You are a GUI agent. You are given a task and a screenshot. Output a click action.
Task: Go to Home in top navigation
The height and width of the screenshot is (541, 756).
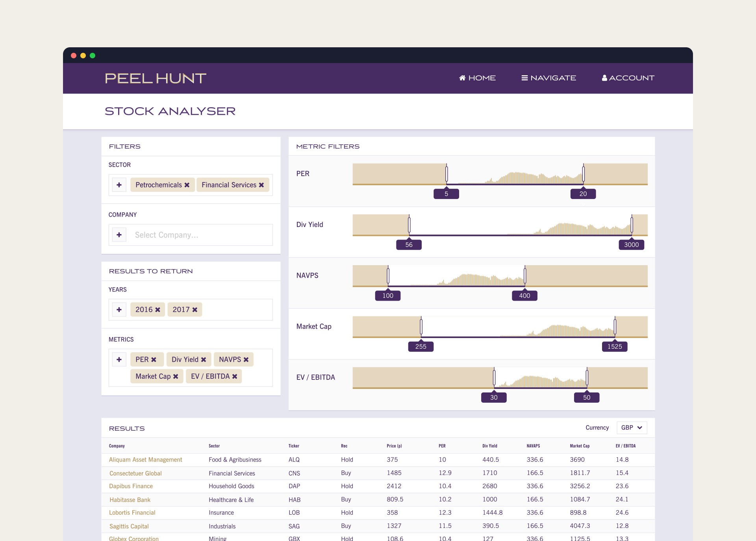477,78
